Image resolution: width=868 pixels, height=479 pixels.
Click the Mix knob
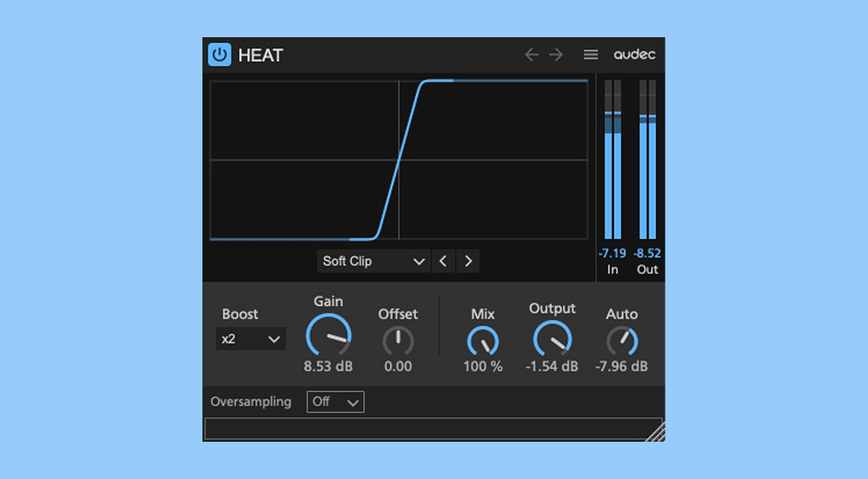(483, 341)
